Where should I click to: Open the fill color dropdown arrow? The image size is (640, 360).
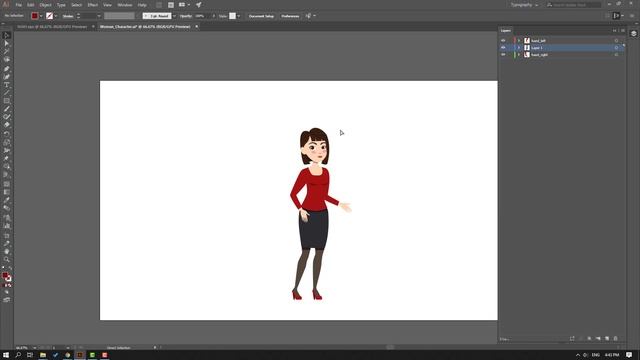(x=41, y=16)
